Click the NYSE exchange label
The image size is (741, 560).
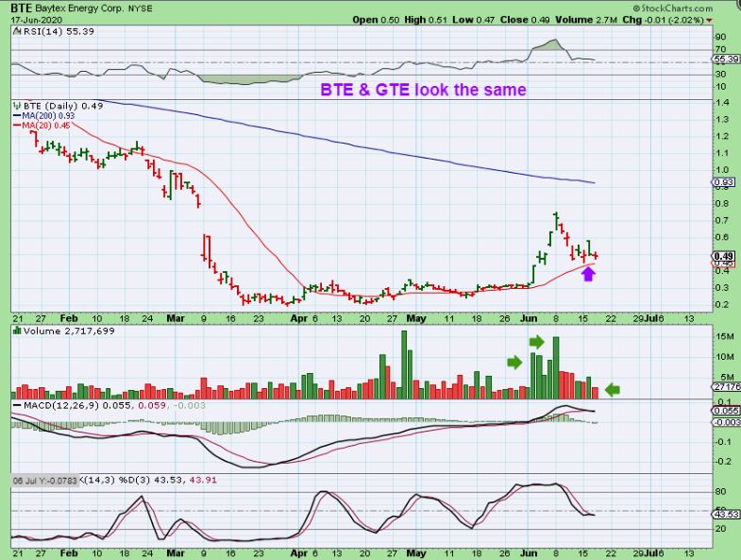click(141, 8)
